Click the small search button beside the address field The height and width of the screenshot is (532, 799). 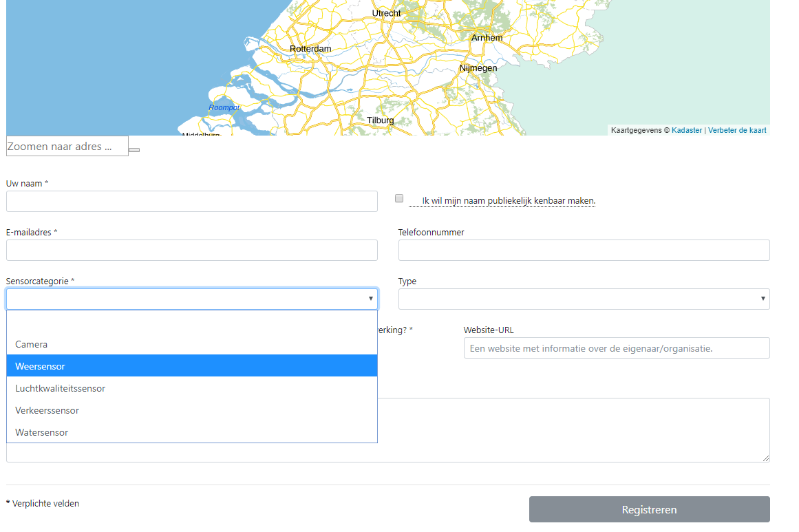pos(134,149)
